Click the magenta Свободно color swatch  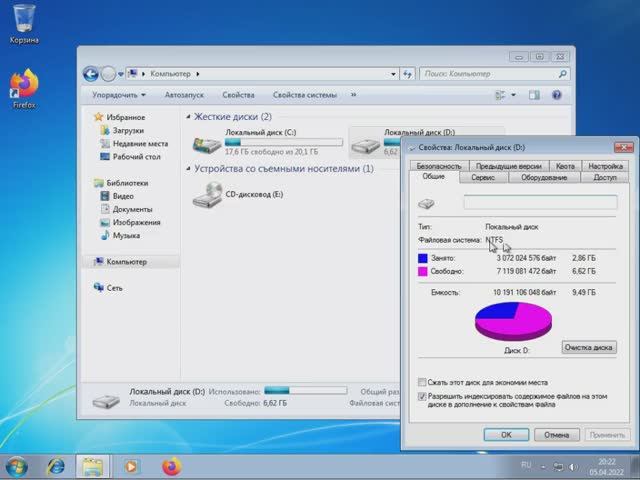pos(422,271)
